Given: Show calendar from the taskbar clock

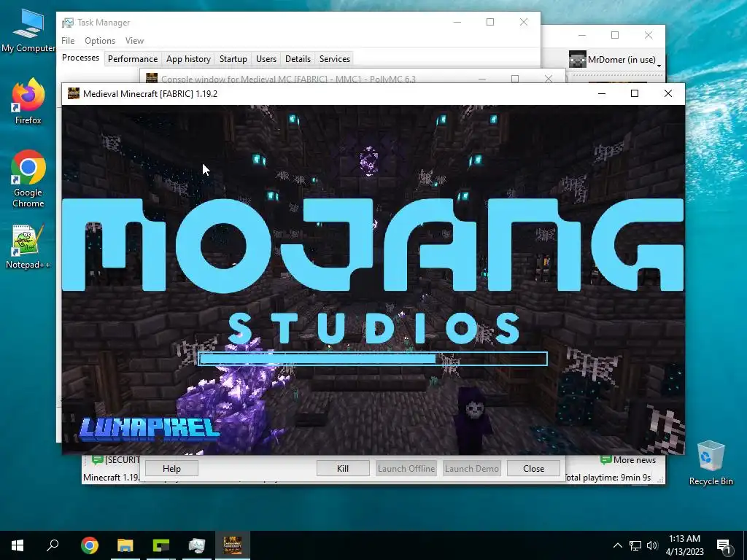Looking at the screenshot, I should (684, 545).
